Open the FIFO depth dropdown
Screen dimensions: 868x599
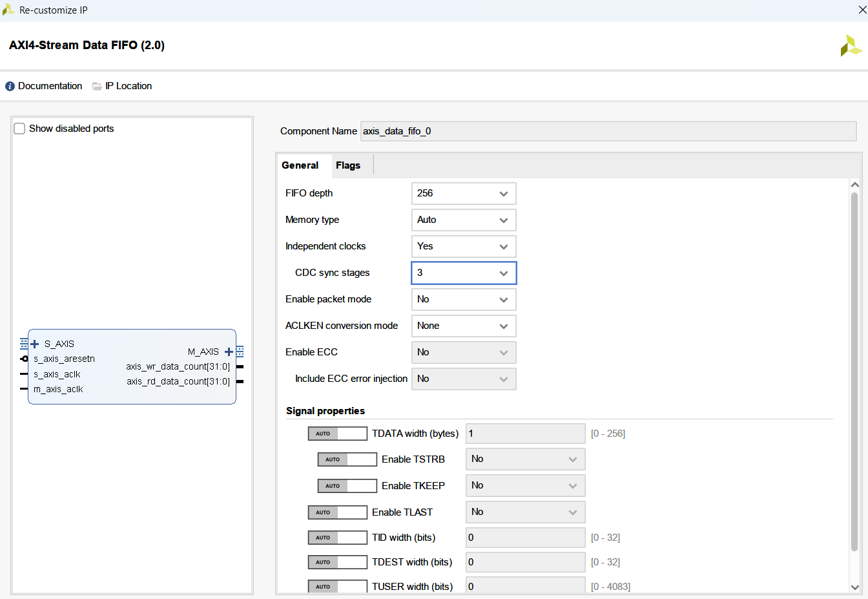click(x=464, y=193)
